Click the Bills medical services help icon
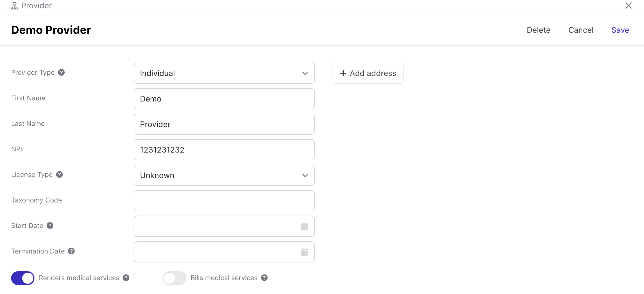Image resolution: width=644 pixels, height=294 pixels. pyautogui.click(x=264, y=278)
